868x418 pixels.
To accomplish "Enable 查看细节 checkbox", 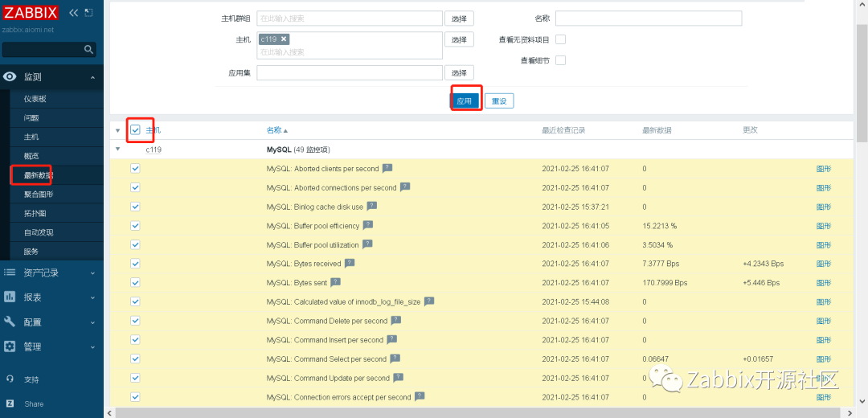I will coord(560,60).
